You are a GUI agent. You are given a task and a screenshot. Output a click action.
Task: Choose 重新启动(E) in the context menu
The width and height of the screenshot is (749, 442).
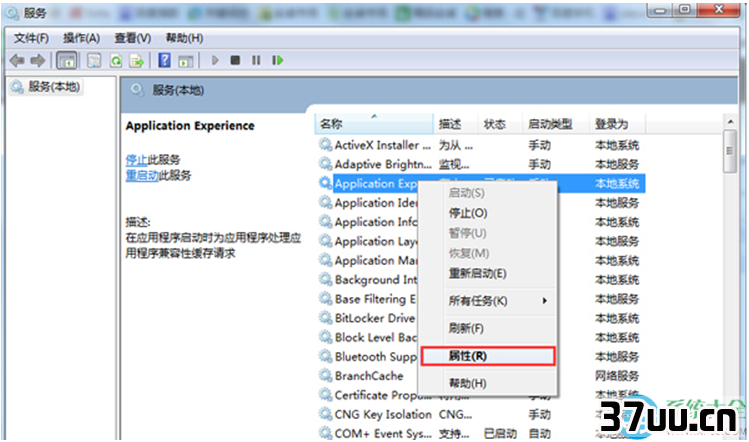(488, 274)
